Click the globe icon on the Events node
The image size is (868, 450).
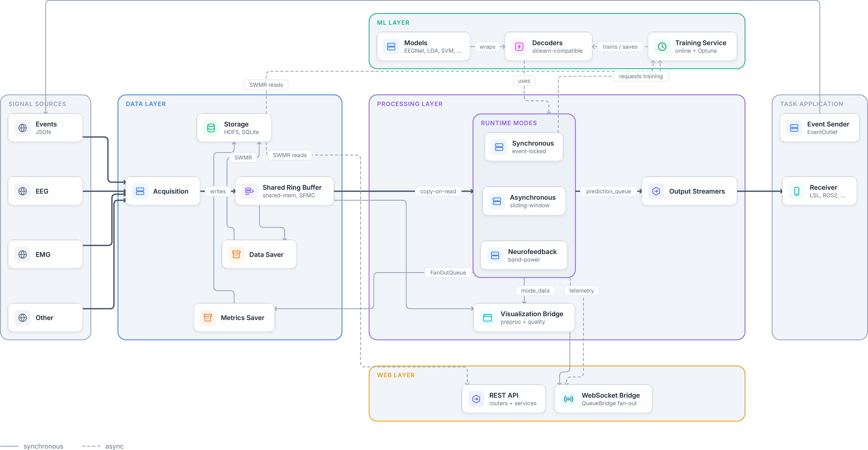[x=23, y=128]
